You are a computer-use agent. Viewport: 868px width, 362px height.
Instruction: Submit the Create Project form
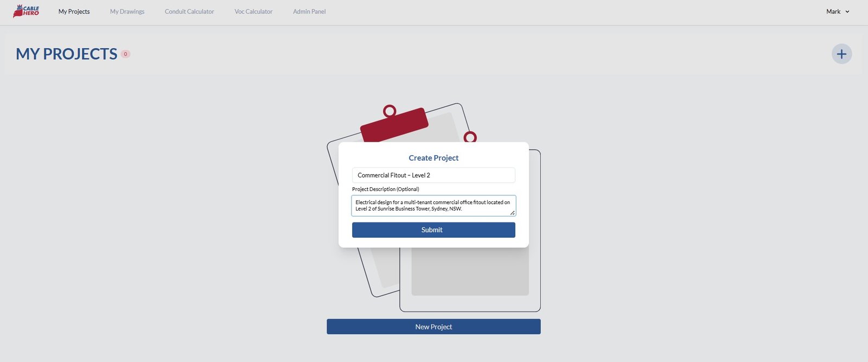pyautogui.click(x=433, y=230)
